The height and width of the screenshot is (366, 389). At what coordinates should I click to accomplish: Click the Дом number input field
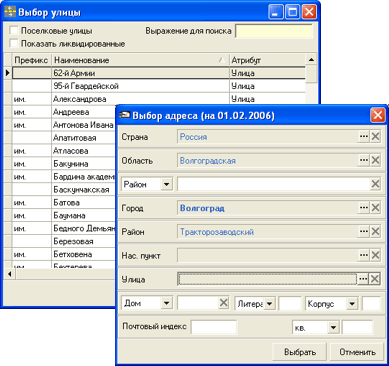coord(198,303)
